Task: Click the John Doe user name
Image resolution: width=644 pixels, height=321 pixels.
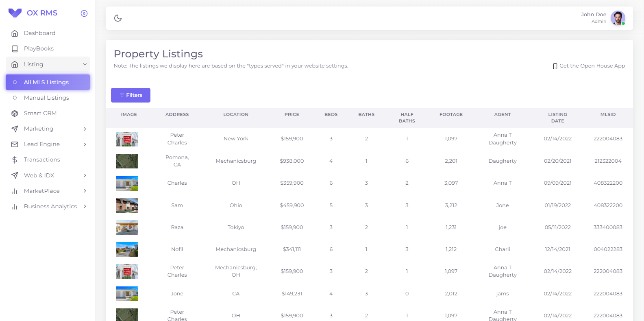Action: click(x=594, y=15)
